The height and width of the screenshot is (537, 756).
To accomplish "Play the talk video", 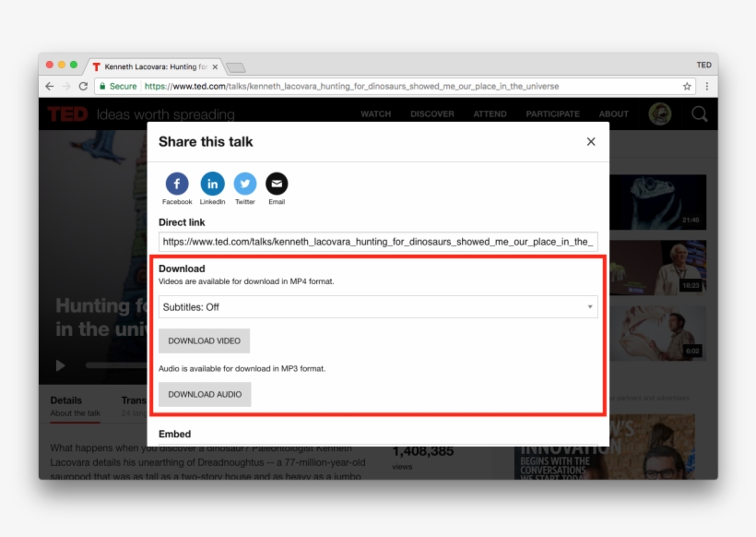I will coord(60,365).
